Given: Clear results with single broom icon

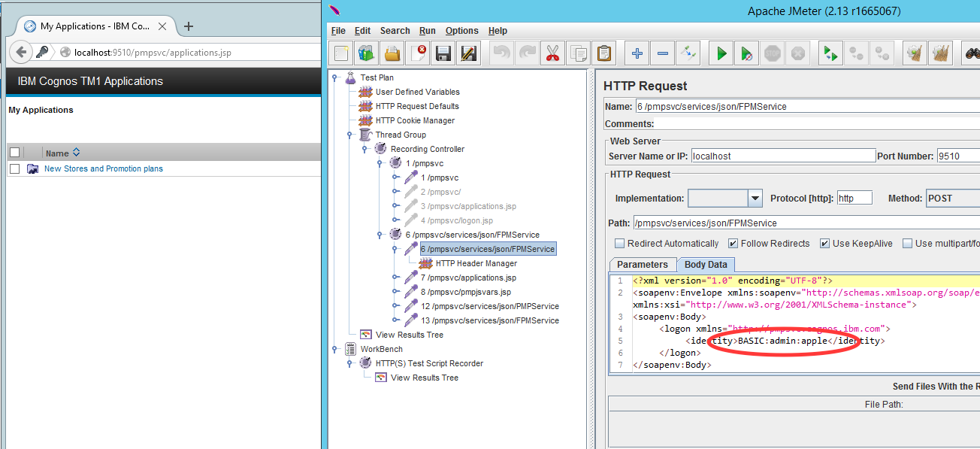Looking at the screenshot, I should point(915,53).
